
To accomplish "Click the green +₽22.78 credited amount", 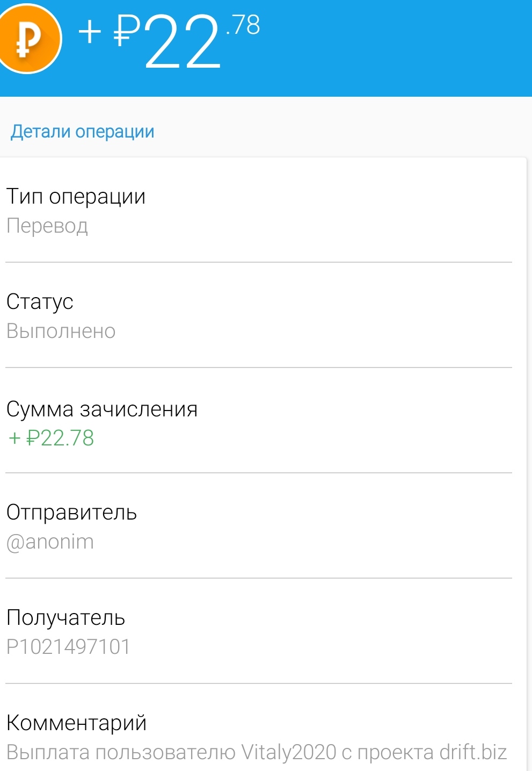I will 52,438.
